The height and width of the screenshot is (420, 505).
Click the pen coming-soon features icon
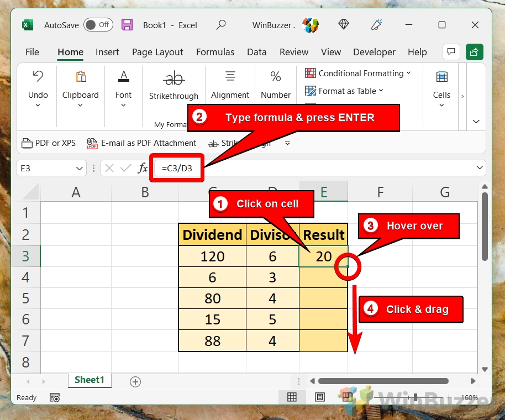coord(376,25)
